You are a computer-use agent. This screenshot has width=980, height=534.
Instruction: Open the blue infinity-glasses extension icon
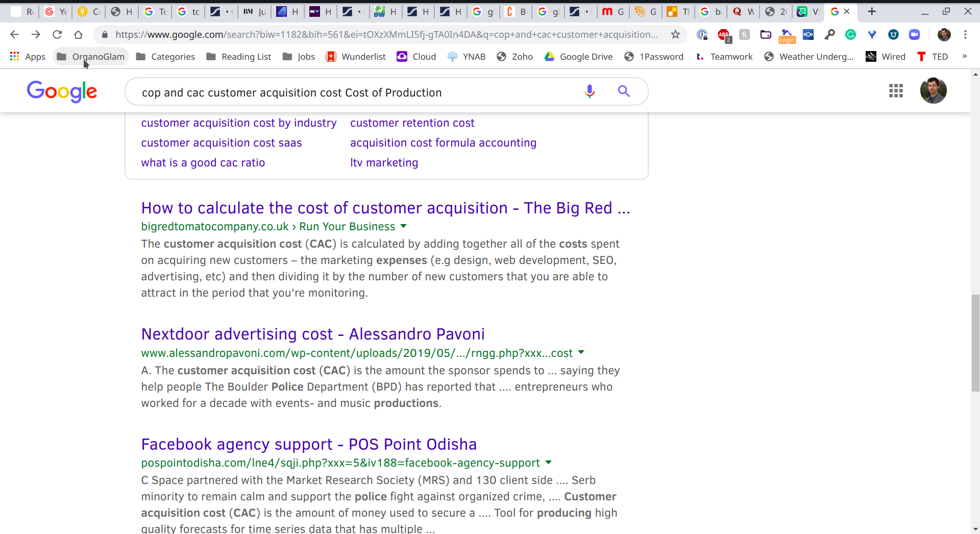[808, 34]
